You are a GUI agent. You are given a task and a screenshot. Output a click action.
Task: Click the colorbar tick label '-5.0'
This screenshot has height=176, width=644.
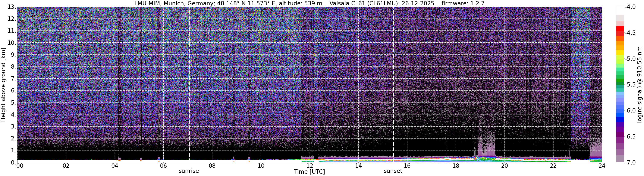pos(630,59)
